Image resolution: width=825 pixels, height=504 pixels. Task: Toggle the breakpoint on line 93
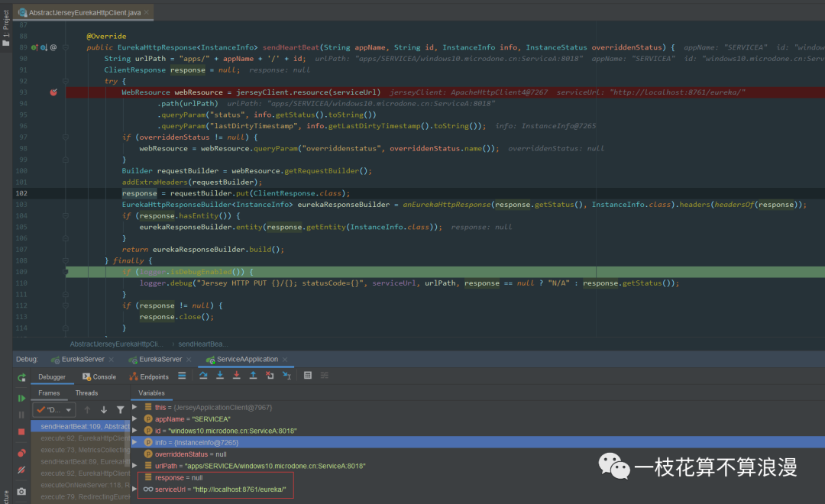pos(53,92)
